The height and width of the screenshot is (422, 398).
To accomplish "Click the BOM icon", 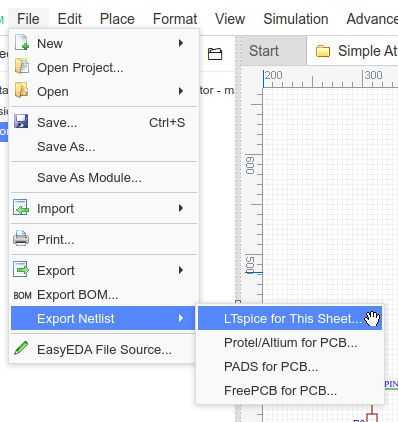I will (x=22, y=295).
